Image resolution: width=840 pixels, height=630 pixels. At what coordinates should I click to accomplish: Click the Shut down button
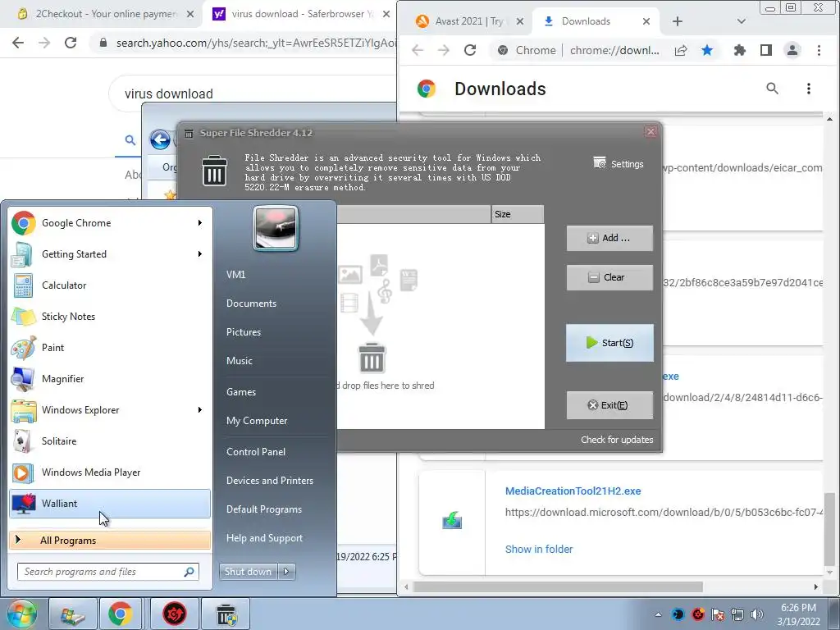(x=248, y=572)
